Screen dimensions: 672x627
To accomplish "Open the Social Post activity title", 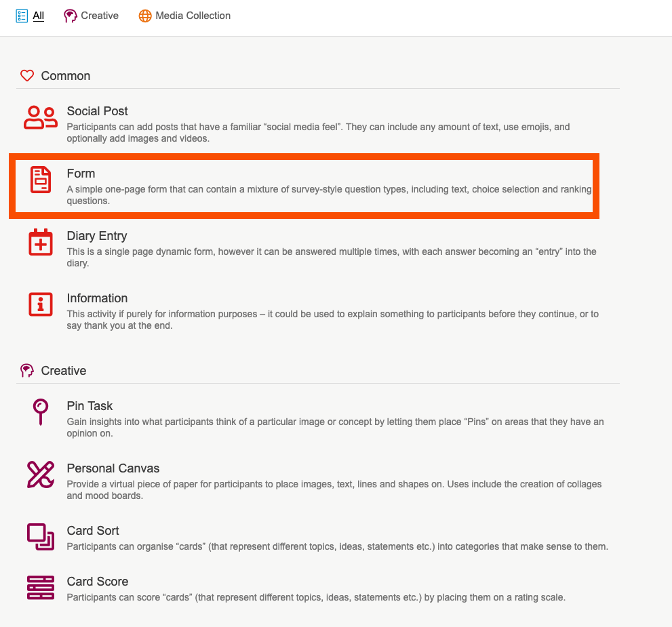I will 97,111.
